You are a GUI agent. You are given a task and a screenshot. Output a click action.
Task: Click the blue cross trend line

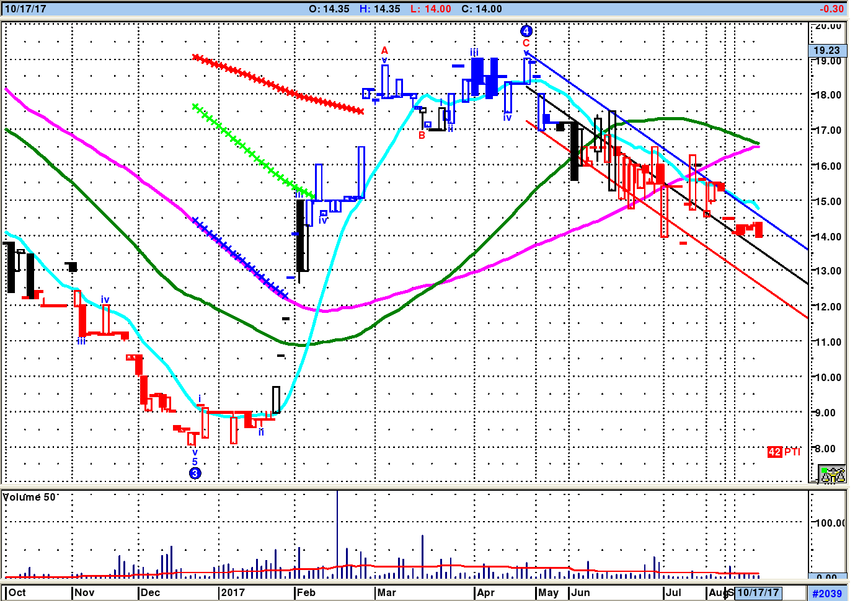(x=241, y=258)
